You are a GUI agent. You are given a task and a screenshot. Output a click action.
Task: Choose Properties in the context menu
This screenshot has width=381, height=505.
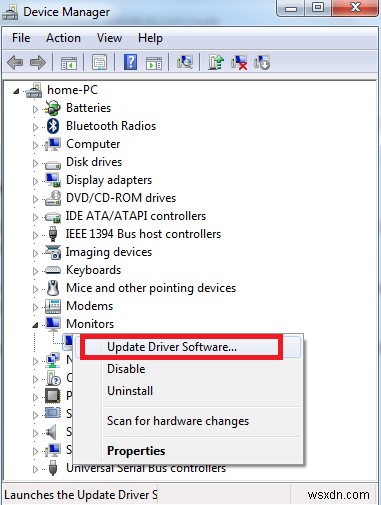pos(188,451)
